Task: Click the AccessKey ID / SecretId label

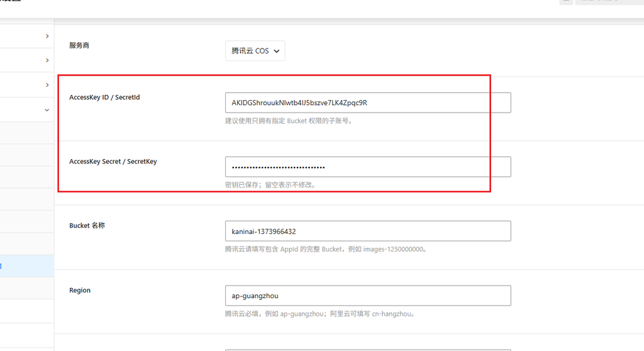Action: click(104, 97)
